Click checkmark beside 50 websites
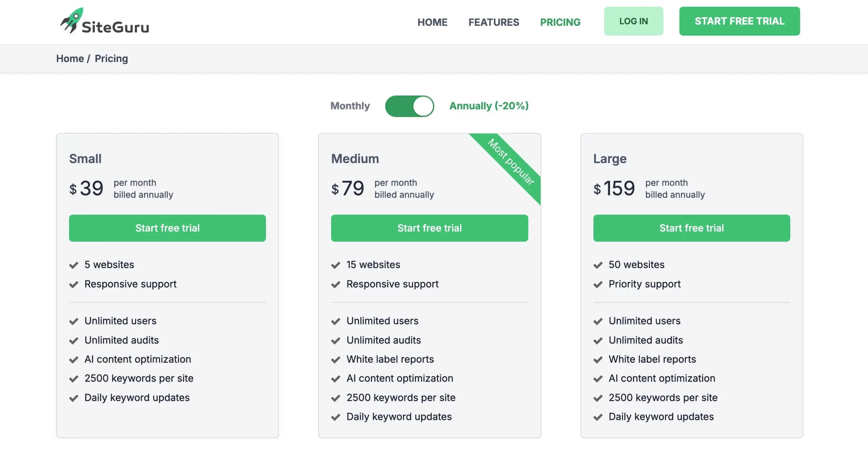This screenshot has width=868, height=464. pyautogui.click(x=598, y=265)
